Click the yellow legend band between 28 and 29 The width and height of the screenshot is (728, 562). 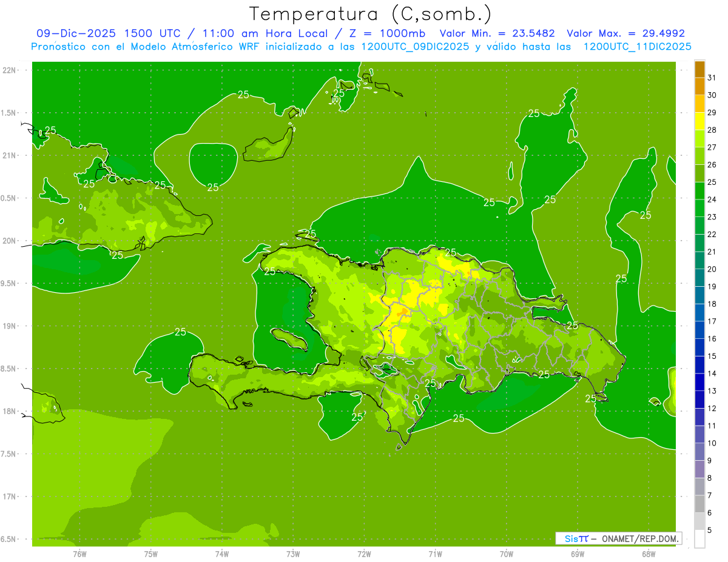[699, 121]
